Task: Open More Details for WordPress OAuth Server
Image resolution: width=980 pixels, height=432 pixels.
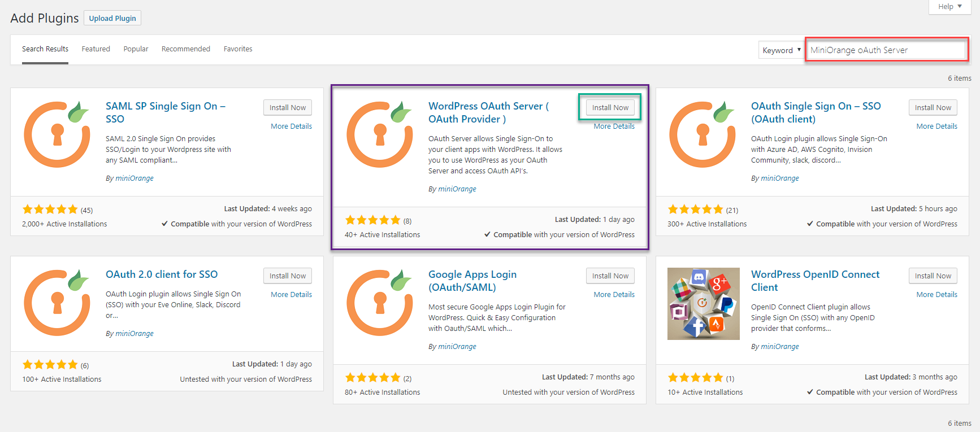Action: click(614, 126)
